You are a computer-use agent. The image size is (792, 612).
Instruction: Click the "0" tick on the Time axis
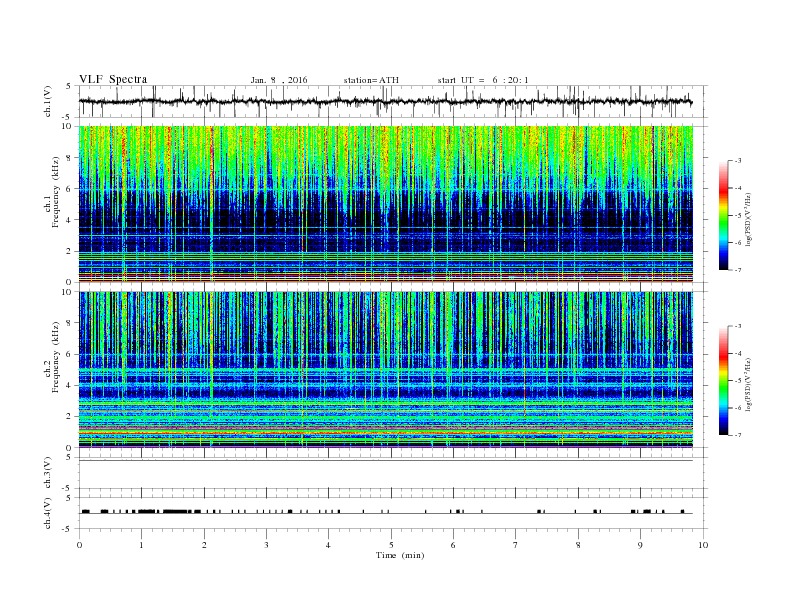(79, 545)
